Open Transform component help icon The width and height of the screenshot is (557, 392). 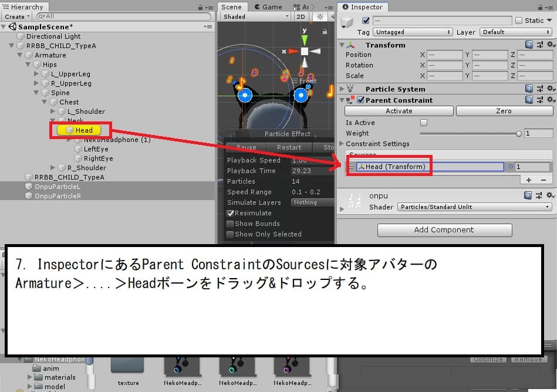click(529, 45)
